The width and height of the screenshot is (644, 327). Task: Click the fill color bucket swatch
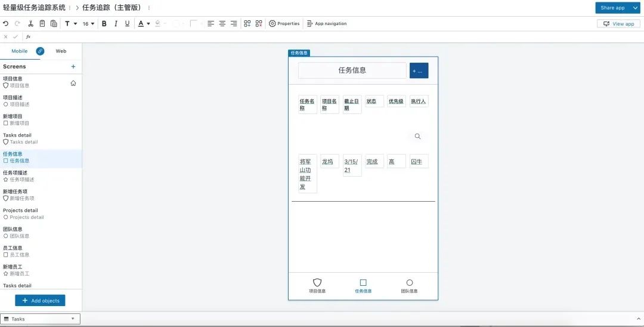coord(157,24)
